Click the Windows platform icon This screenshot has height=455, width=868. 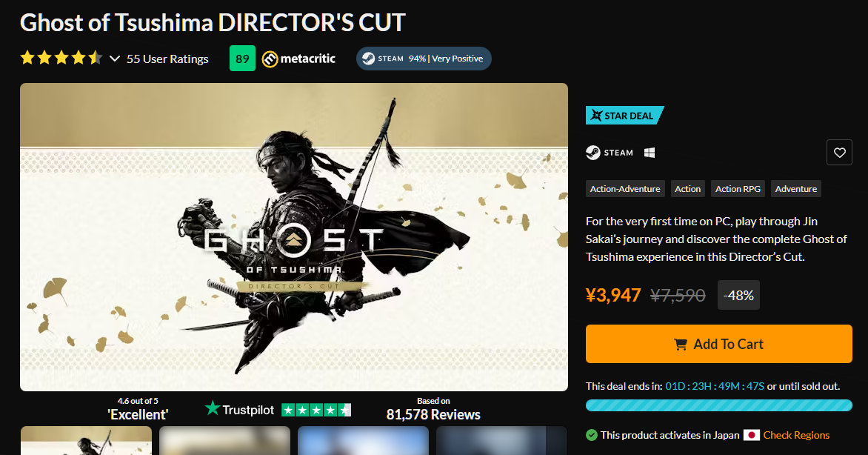click(x=650, y=153)
